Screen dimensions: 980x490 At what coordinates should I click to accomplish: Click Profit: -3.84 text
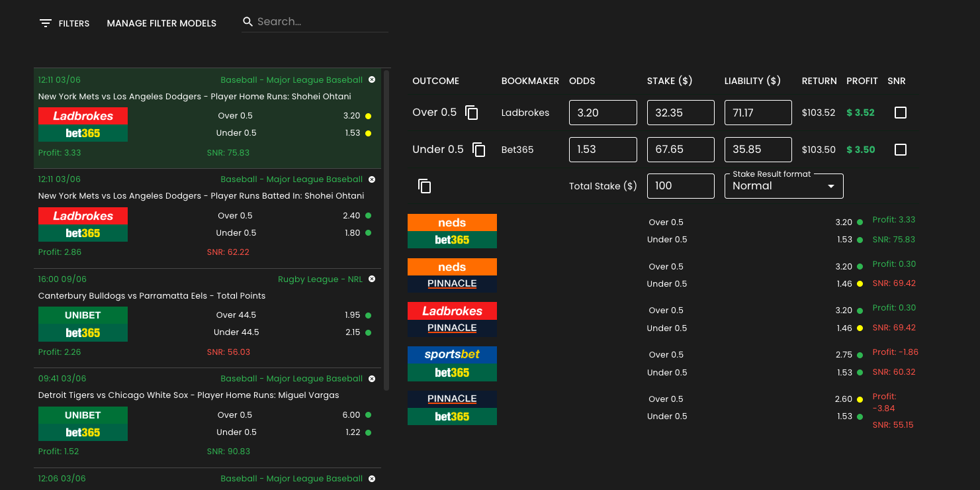885,402
